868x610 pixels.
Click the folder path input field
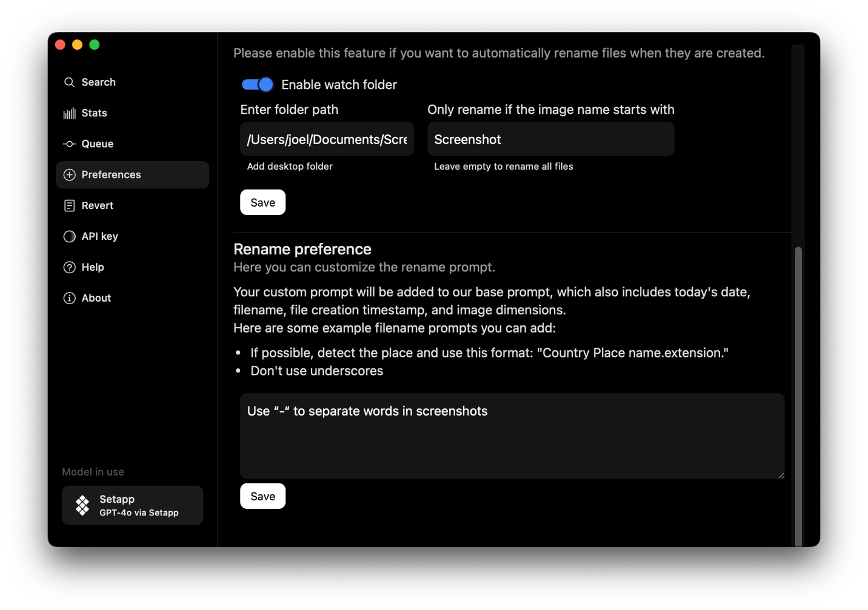point(327,139)
